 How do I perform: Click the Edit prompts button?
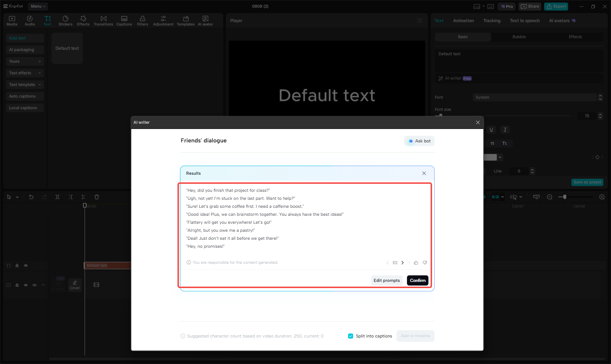pyautogui.click(x=387, y=280)
